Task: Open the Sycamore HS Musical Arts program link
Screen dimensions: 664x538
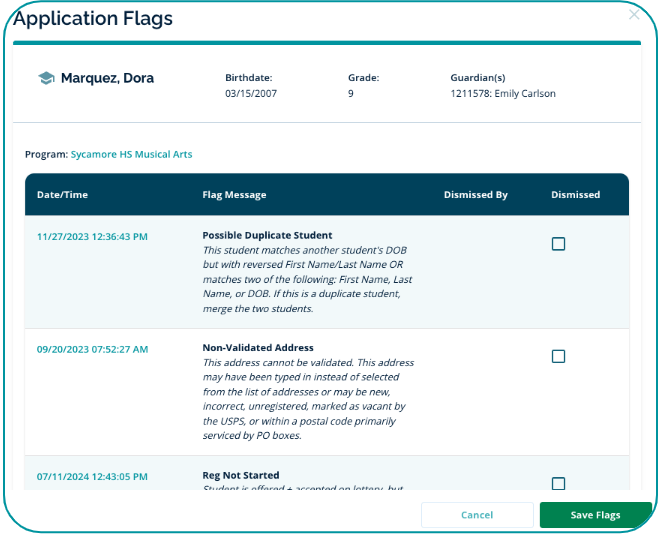Action: click(x=131, y=155)
